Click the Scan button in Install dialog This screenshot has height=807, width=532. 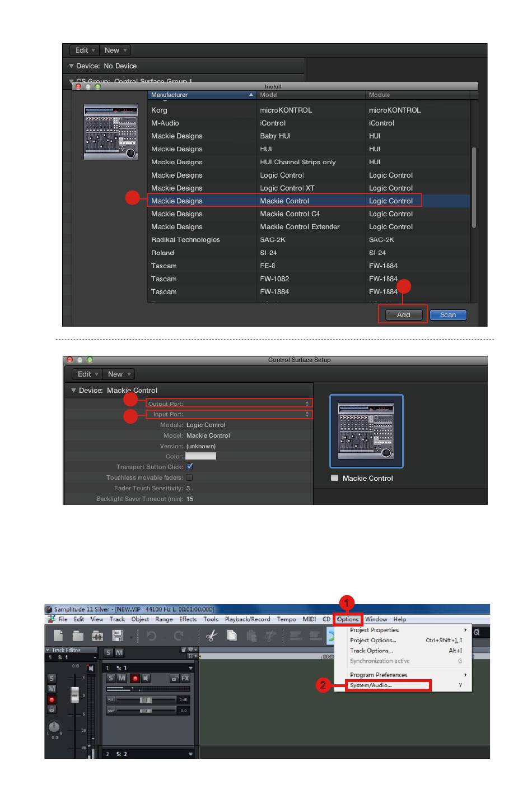[x=448, y=315]
